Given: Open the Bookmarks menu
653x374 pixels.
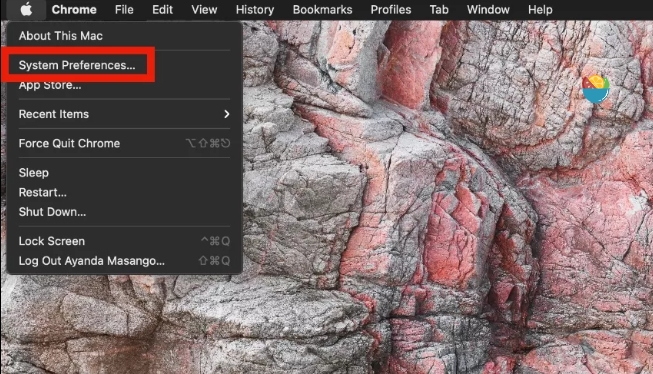Looking at the screenshot, I should [x=322, y=10].
